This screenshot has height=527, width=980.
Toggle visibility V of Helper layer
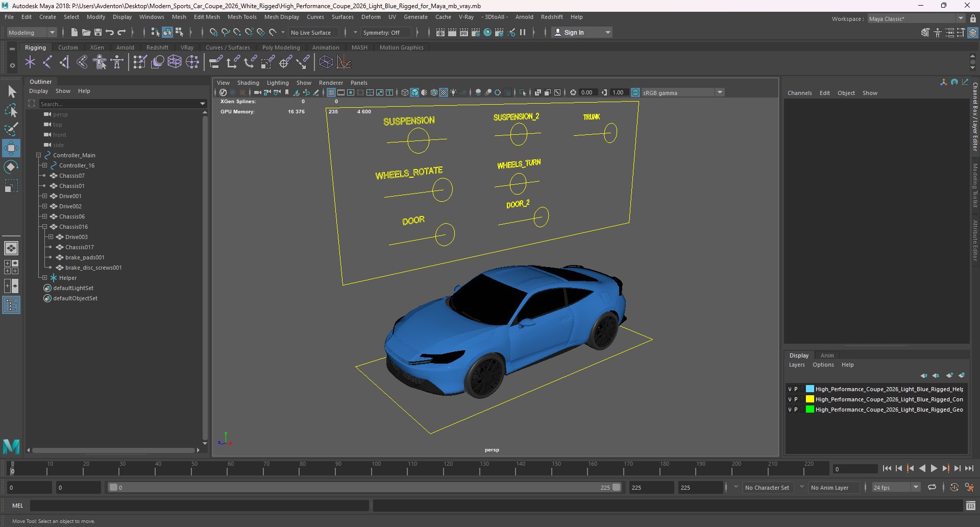(x=790, y=389)
